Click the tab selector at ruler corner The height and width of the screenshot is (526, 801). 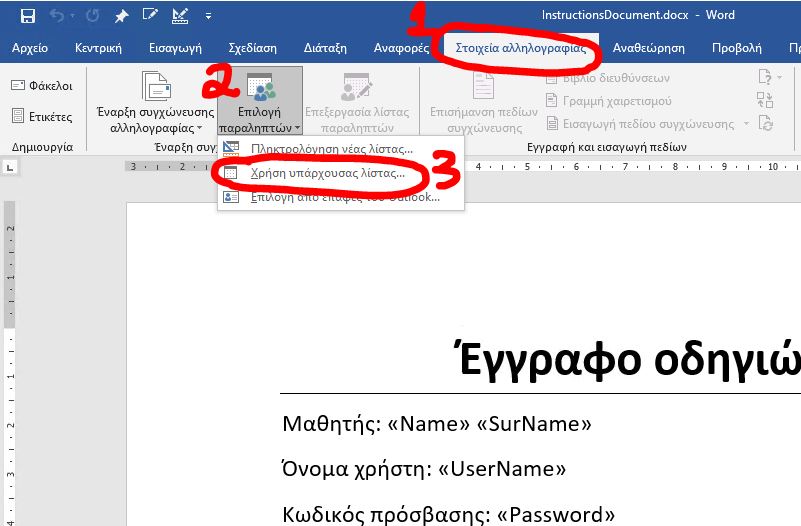point(10,167)
